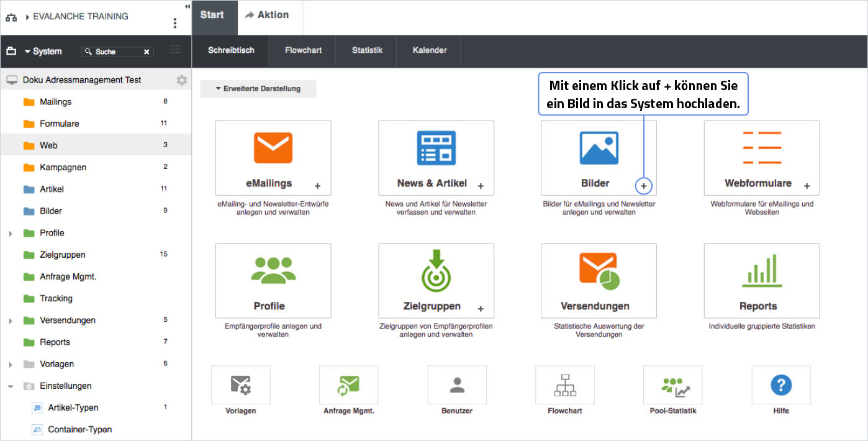Upload image via Bilder plus icon

pos(644,186)
